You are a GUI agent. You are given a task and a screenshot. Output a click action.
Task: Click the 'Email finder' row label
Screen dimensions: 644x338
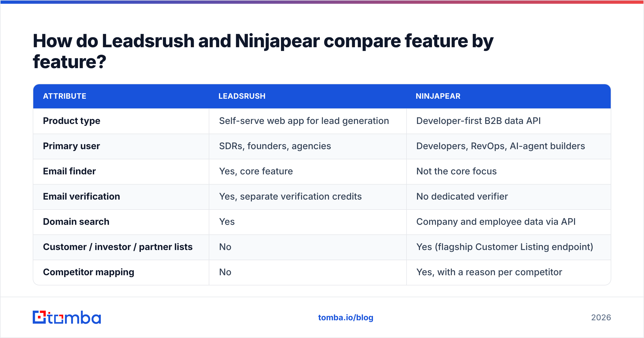(x=69, y=171)
